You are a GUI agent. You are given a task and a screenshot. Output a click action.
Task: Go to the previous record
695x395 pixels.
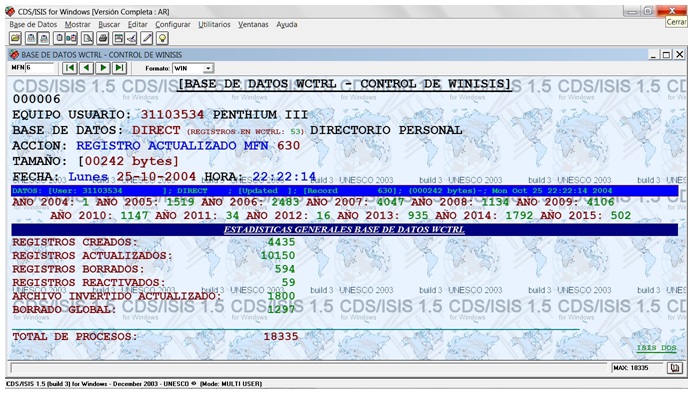[86, 68]
